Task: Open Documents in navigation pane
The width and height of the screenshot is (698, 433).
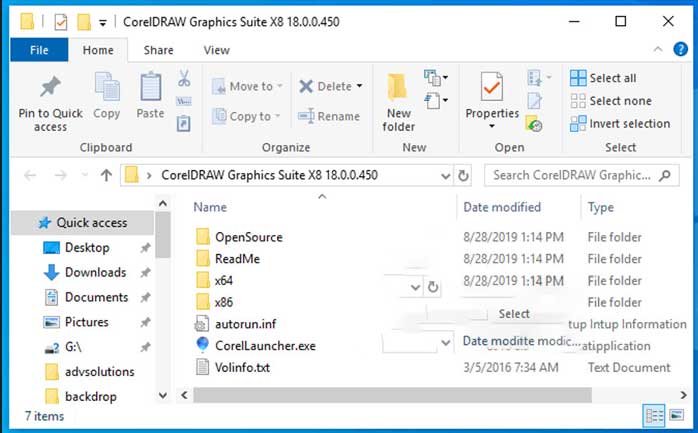Action: pos(96,297)
